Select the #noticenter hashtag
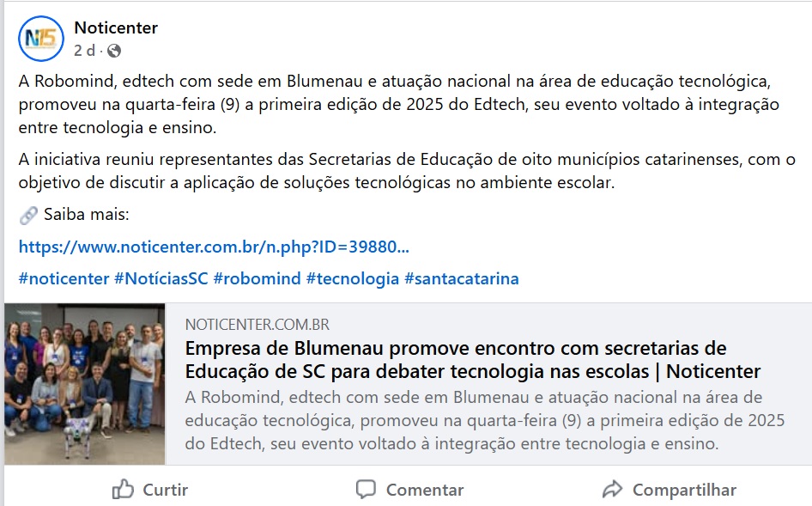The image size is (812, 506). pos(64,278)
